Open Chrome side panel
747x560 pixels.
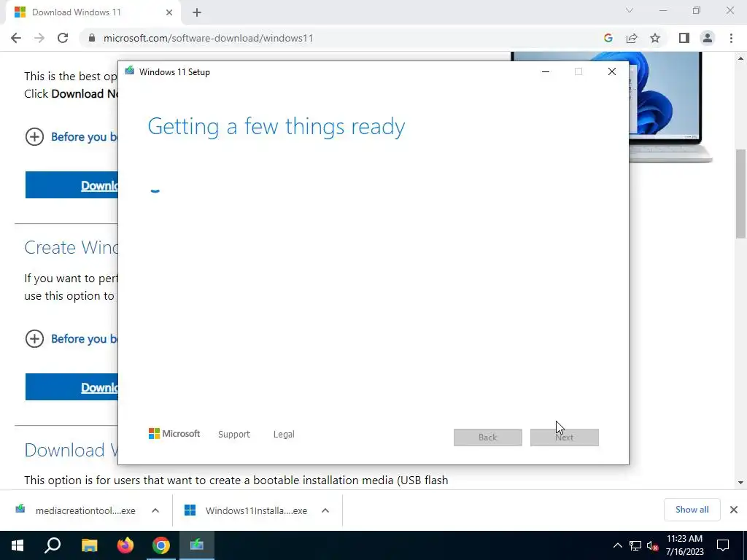click(684, 38)
